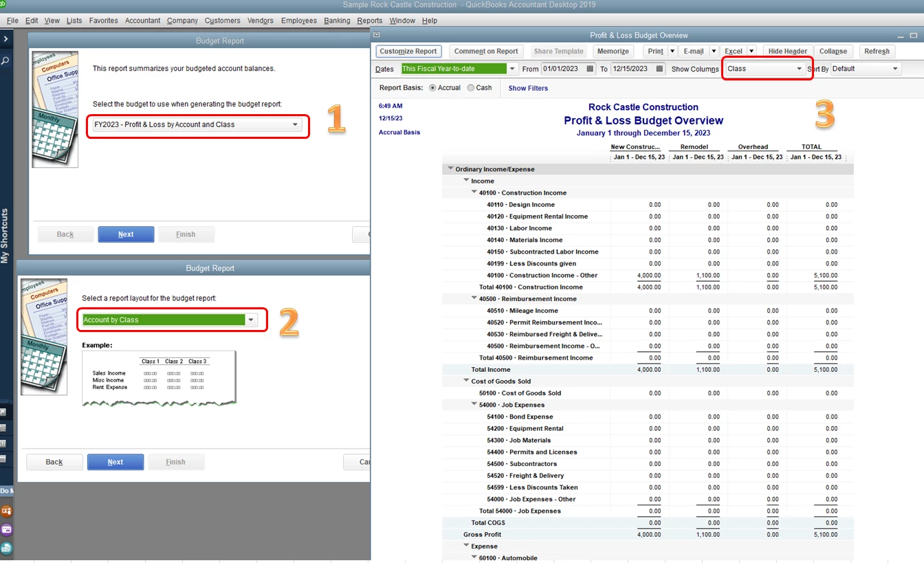Click the TOTAL column header
The image size is (924, 563).
pyautogui.click(x=811, y=147)
